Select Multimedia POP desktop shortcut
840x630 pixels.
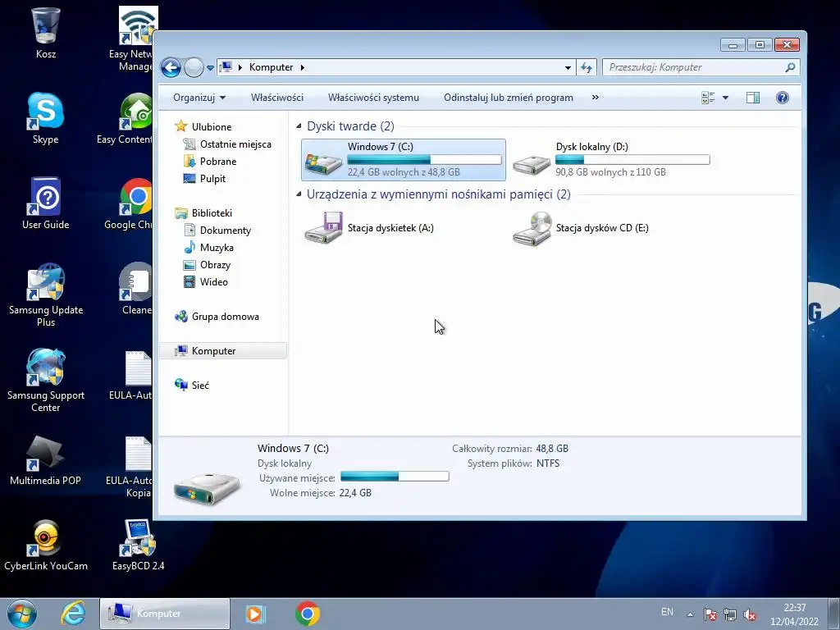pyautogui.click(x=46, y=459)
